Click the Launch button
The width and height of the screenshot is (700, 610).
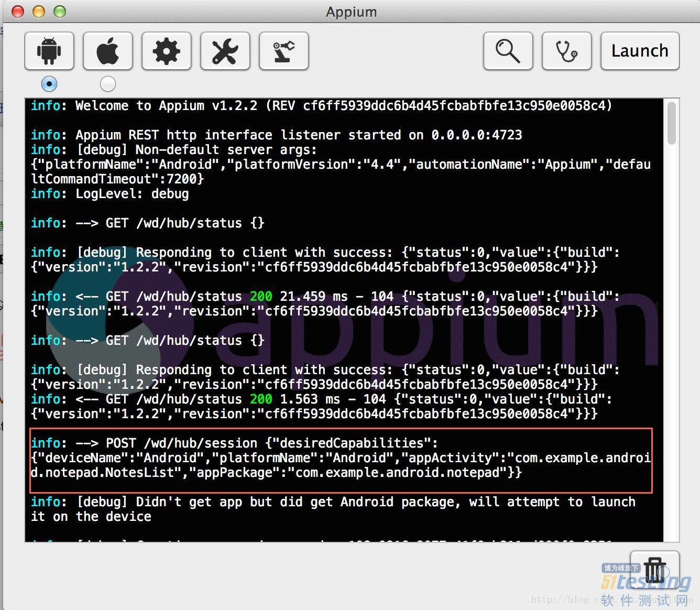pyautogui.click(x=640, y=51)
